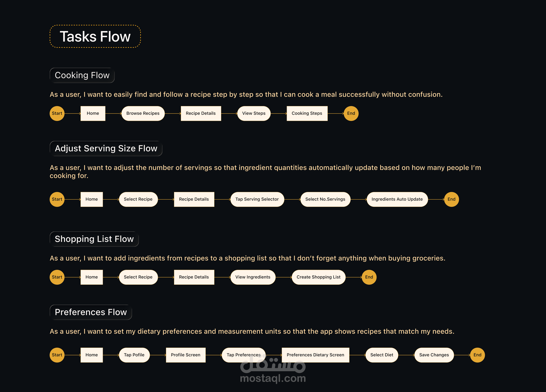This screenshot has height=392, width=546.
Task: Click the Start circle in Preferences Flow
Action: tap(57, 355)
